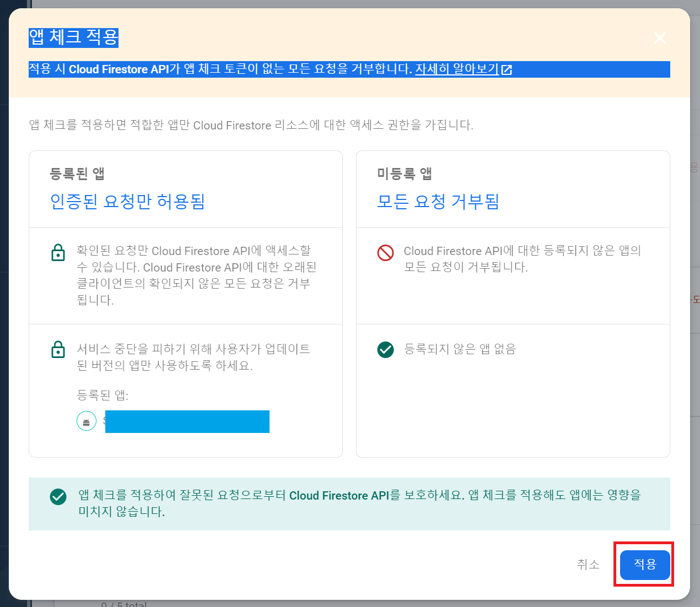Click the lock icon beside 서비스 중단을 피하기 text

click(58, 350)
